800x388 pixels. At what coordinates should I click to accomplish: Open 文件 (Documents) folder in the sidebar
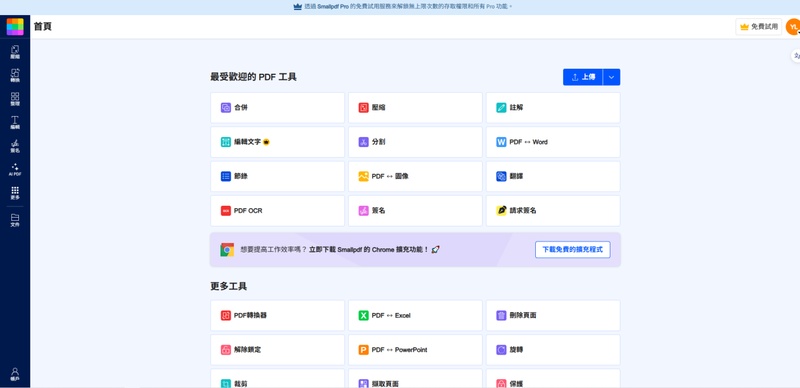(15, 220)
